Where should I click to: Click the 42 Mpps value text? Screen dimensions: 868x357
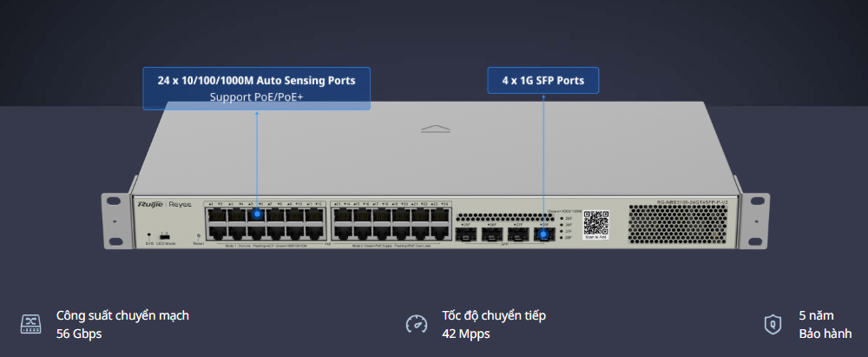pos(466,334)
